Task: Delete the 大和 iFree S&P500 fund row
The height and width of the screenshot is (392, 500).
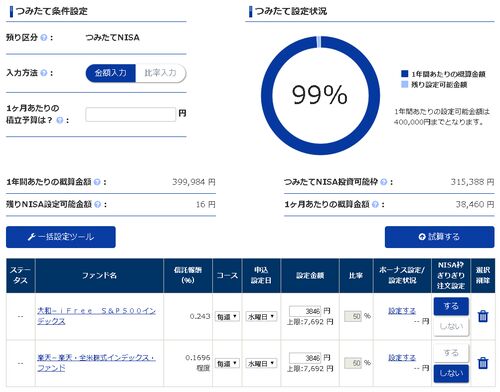Action: (x=483, y=316)
